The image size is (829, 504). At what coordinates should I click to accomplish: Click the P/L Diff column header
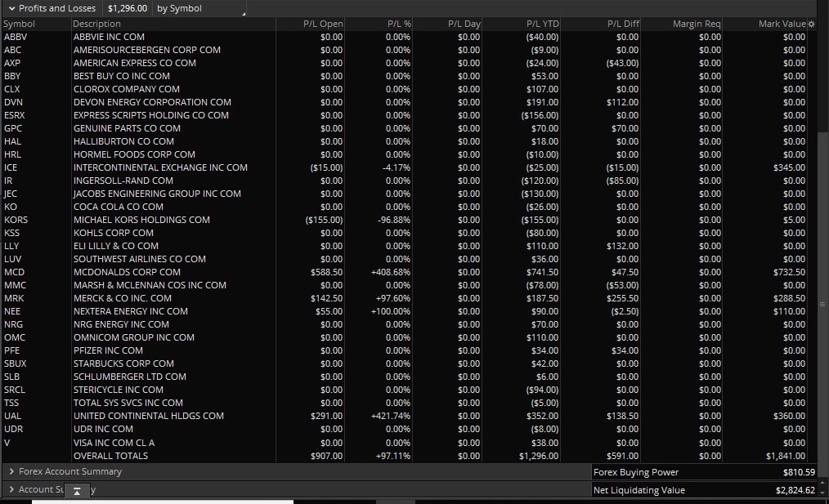623,24
